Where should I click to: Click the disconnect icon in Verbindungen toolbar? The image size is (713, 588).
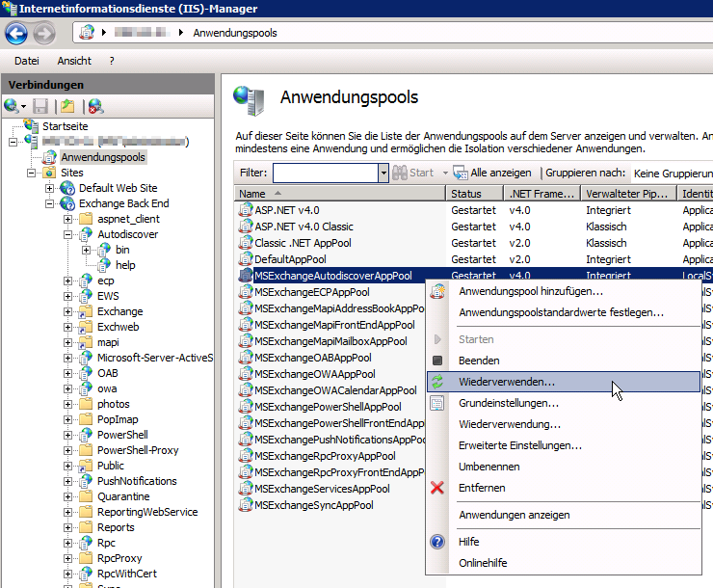click(x=95, y=106)
